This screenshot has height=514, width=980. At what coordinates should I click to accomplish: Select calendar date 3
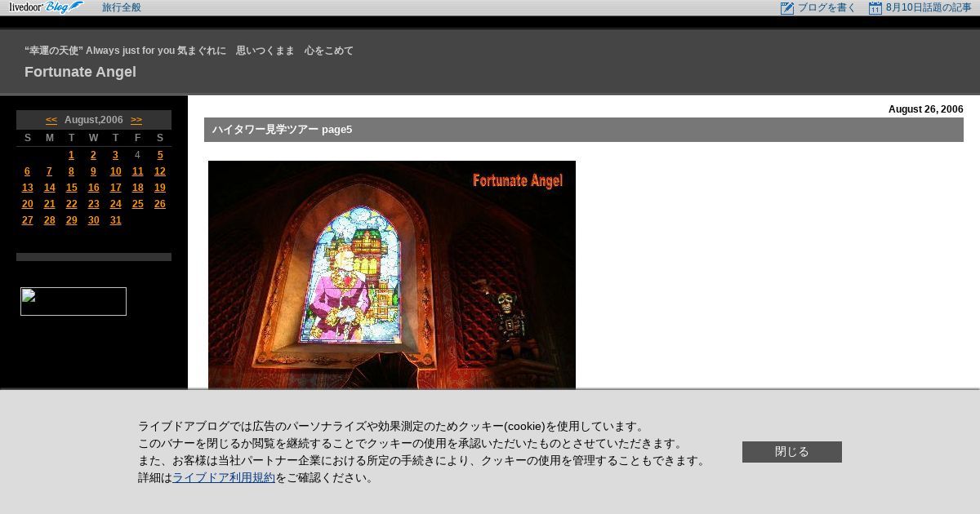[x=115, y=155]
